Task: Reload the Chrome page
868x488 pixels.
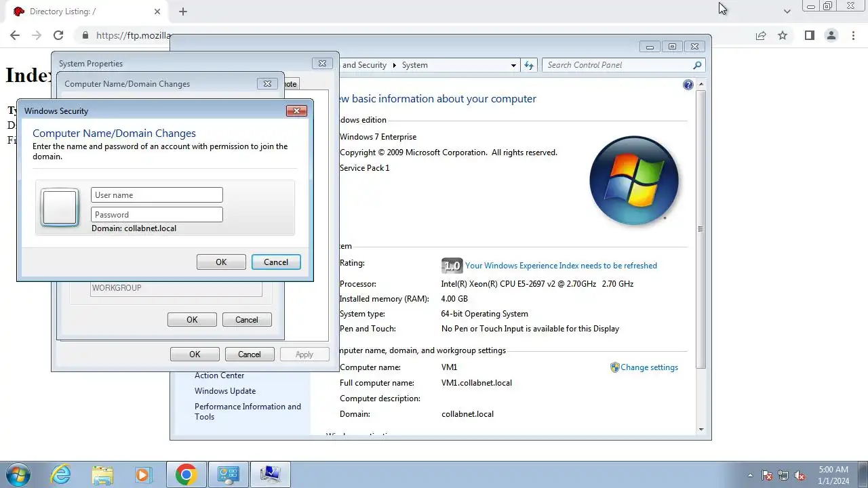Action: click(58, 35)
